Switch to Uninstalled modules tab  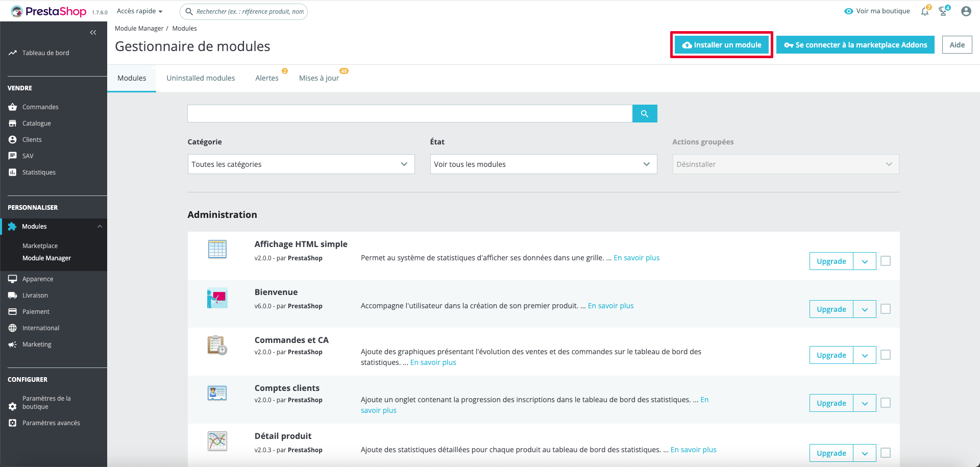tap(201, 78)
